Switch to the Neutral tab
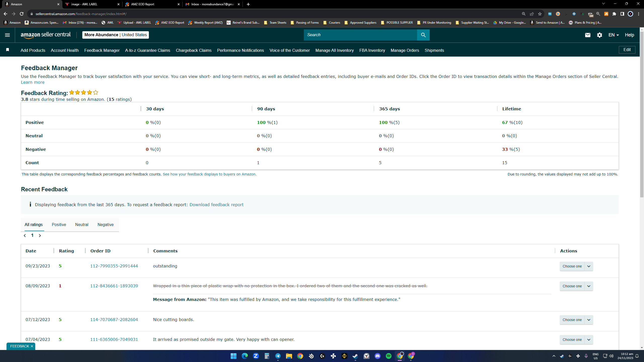This screenshot has width=644, height=362. 82,224
